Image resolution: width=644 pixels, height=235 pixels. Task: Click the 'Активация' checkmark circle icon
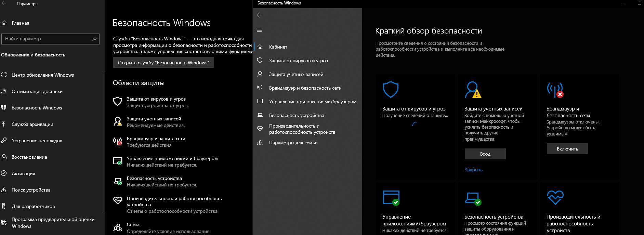pos(4,173)
